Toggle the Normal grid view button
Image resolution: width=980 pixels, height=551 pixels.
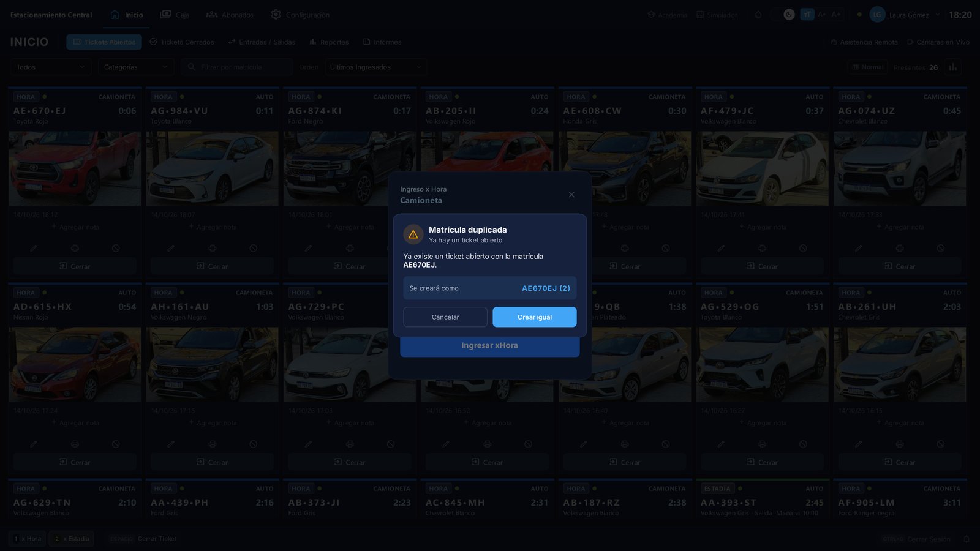868,67
